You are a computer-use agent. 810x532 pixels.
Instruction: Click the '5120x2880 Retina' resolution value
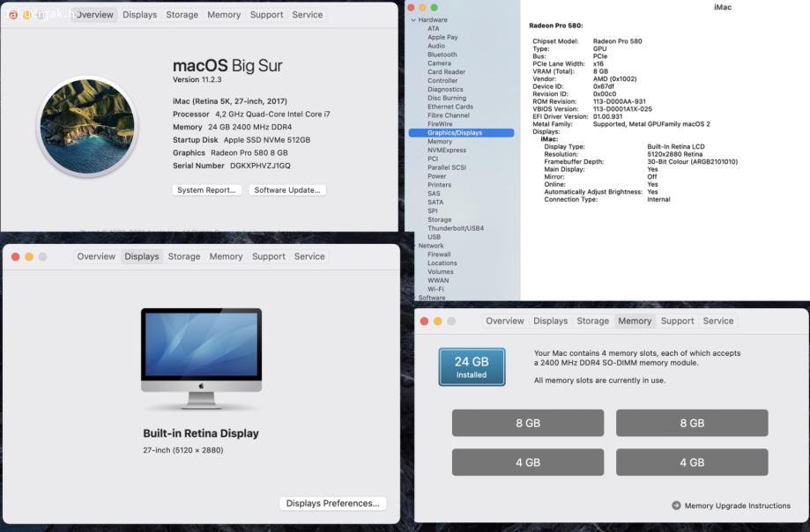click(x=674, y=154)
